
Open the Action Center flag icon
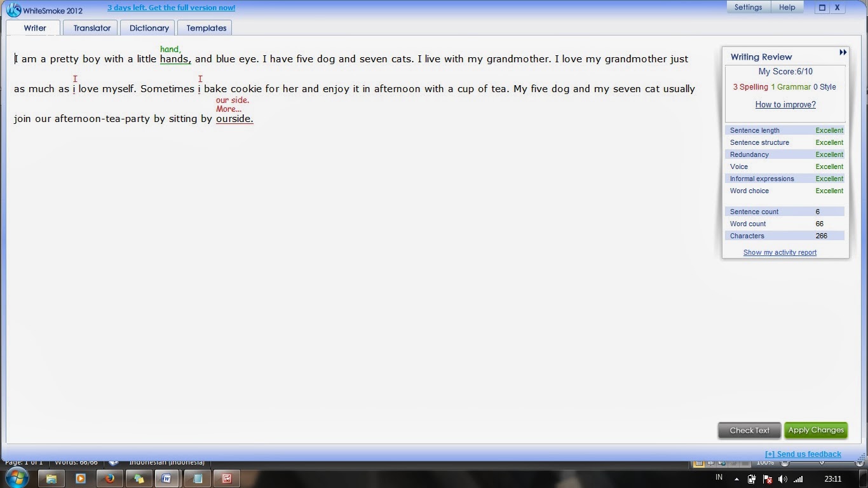tap(768, 479)
